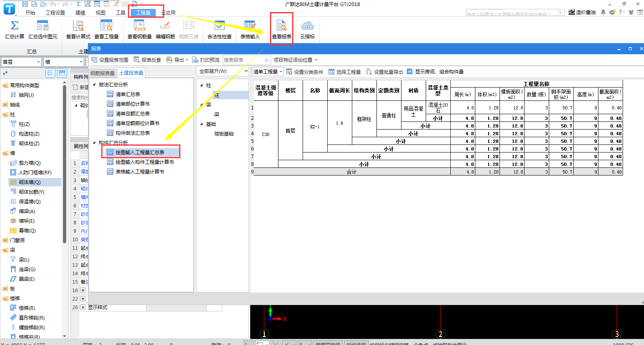Select 表格输入工程量计算书 report
Screen dimensions: 644x345
tap(140, 171)
